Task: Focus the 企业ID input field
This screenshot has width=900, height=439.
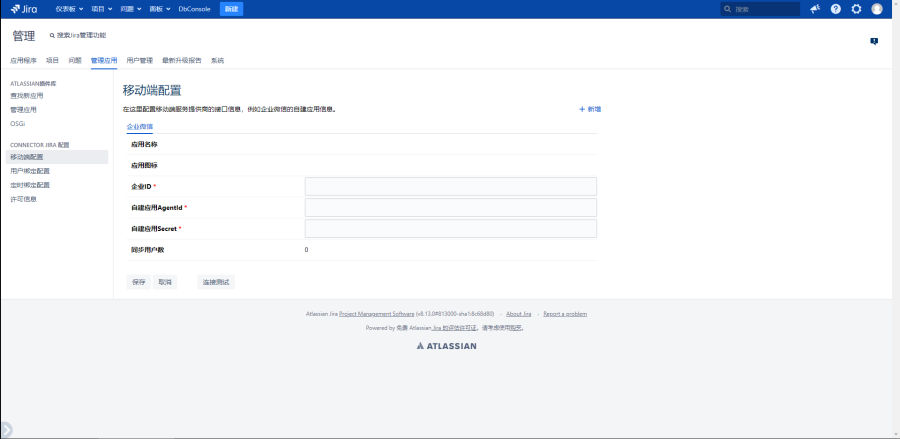Action: pyautogui.click(x=450, y=186)
